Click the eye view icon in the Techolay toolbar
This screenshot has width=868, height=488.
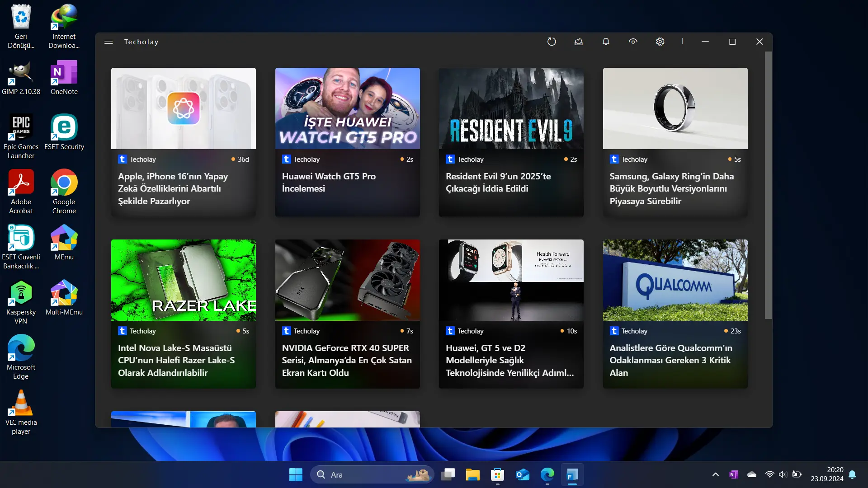[x=633, y=42]
